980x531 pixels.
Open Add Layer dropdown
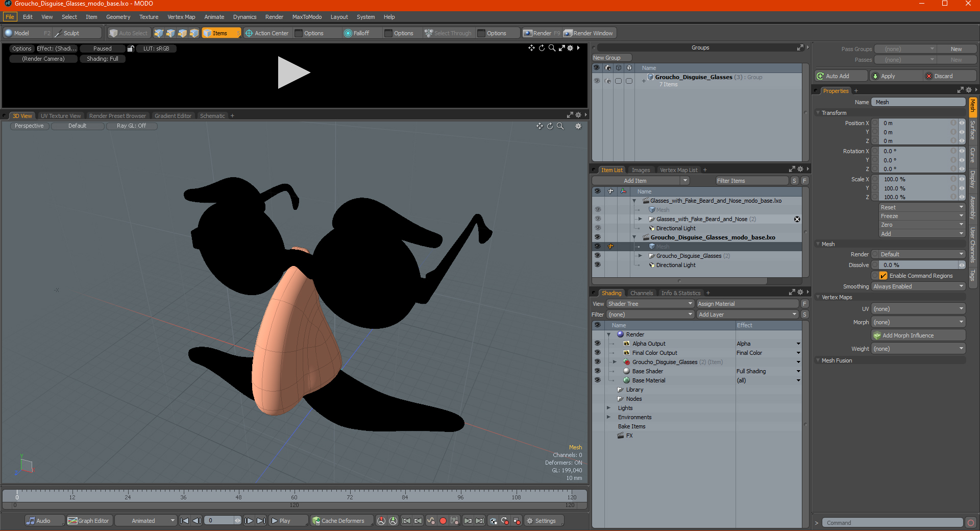point(748,315)
